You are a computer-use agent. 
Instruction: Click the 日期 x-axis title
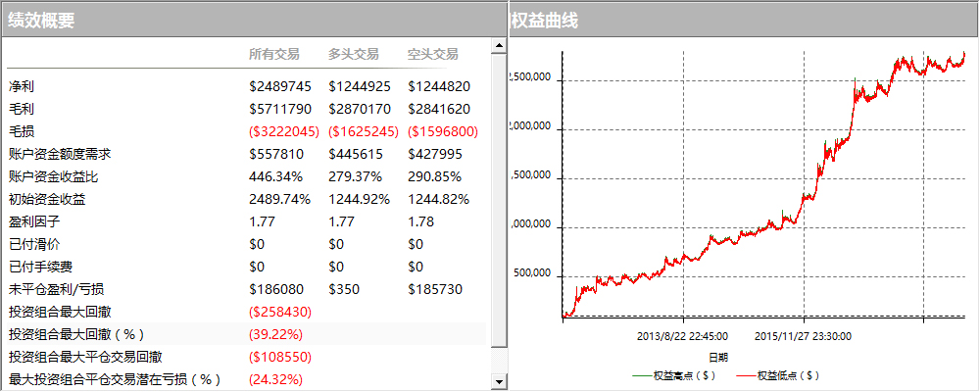point(718,357)
